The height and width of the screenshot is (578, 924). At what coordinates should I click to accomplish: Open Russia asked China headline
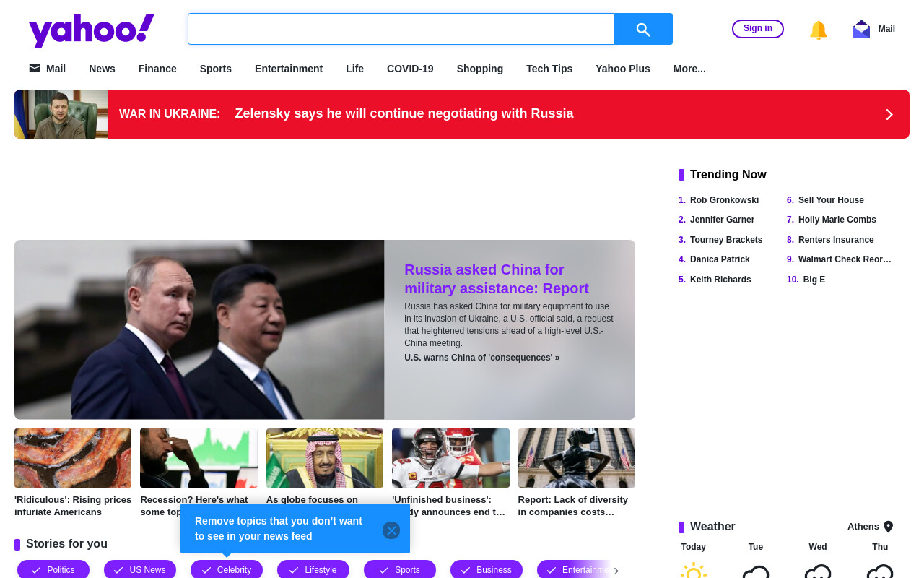[x=497, y=279]
